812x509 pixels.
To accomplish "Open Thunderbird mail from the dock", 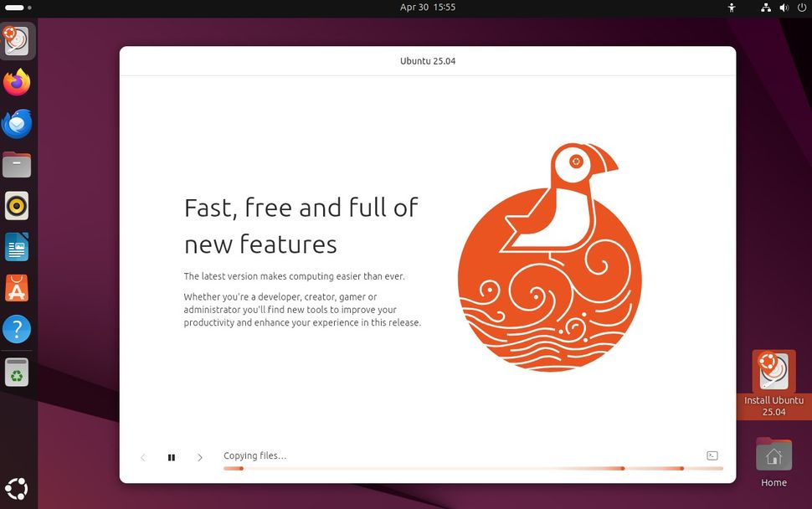I will tap(17, 122).
